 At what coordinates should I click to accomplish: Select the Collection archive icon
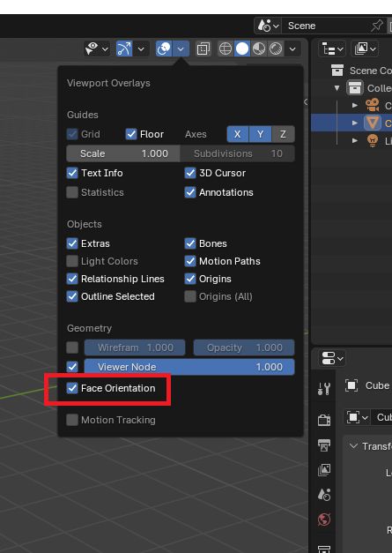(355, 88)
